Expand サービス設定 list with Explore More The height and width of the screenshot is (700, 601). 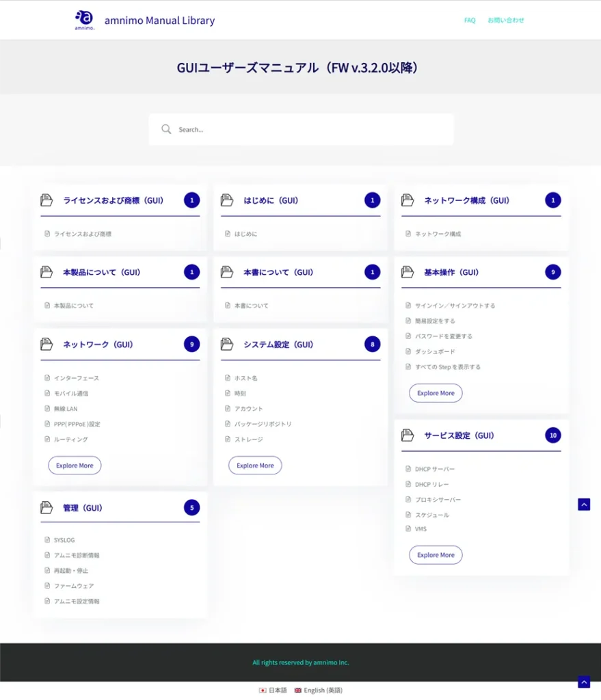[436, 555]
